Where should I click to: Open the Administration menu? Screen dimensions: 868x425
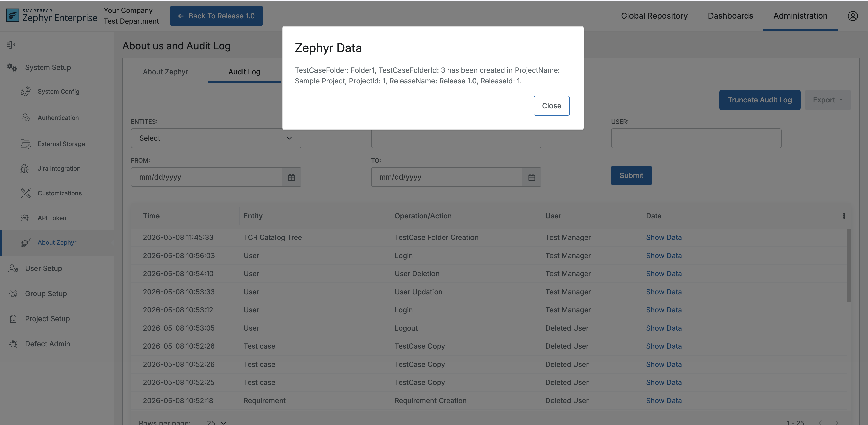800,16
